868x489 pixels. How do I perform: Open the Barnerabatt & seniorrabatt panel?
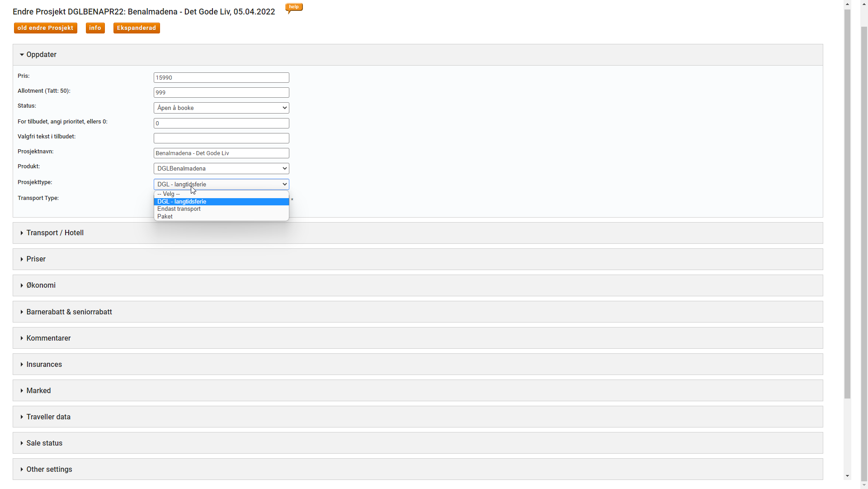(69, 312)
